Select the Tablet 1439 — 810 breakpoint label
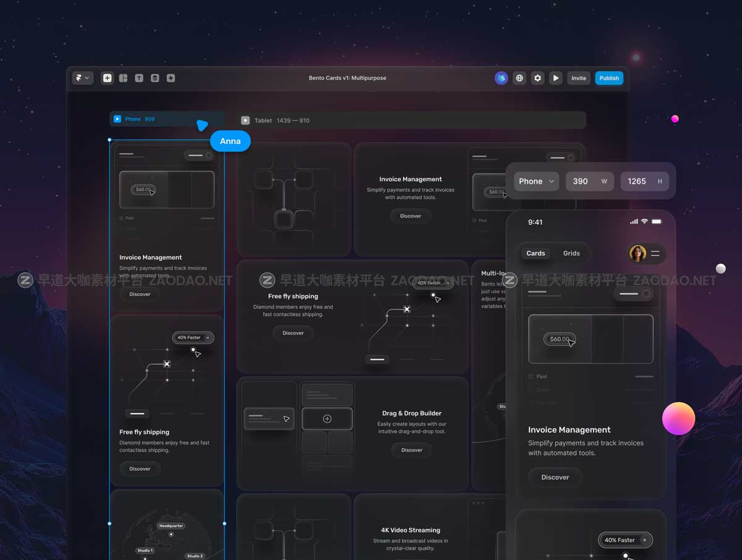742x560 pixels. 282,121
